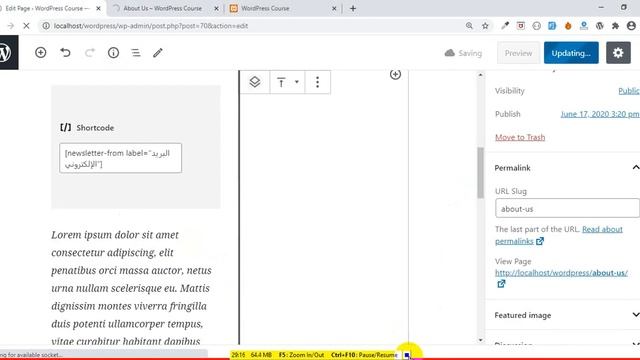640x360 pixels.
Task: Click sidebar scrollbar up arrow
Action: (x=480, y=75)
